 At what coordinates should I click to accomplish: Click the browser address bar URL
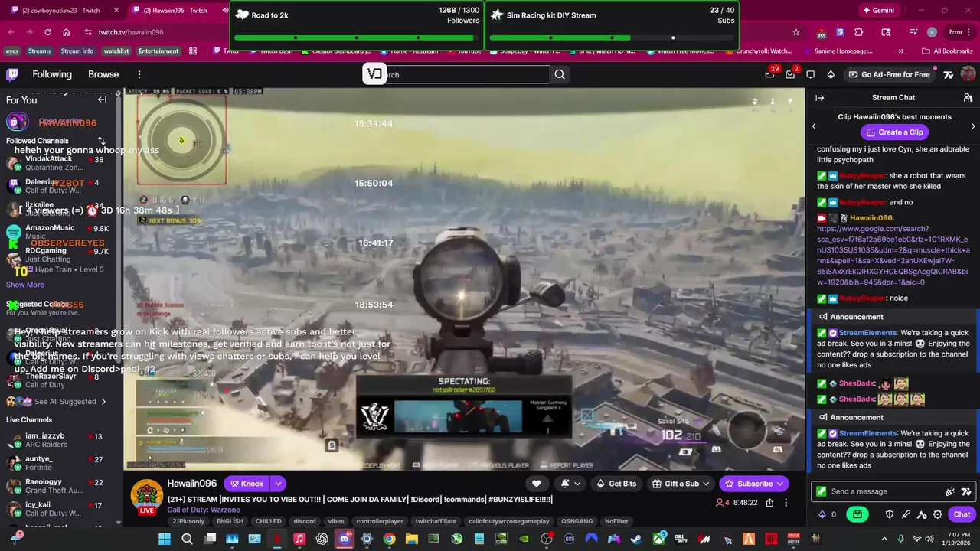[131, 32]
